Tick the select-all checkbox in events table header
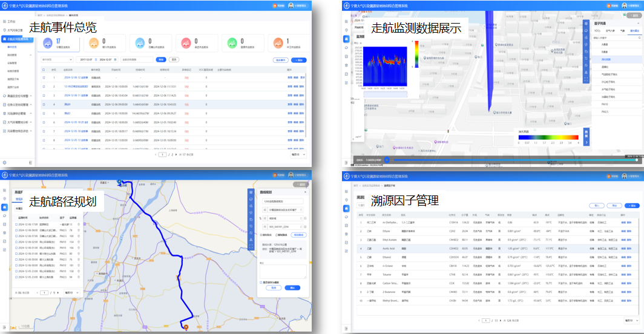644x334 pixels. [44, 70]
